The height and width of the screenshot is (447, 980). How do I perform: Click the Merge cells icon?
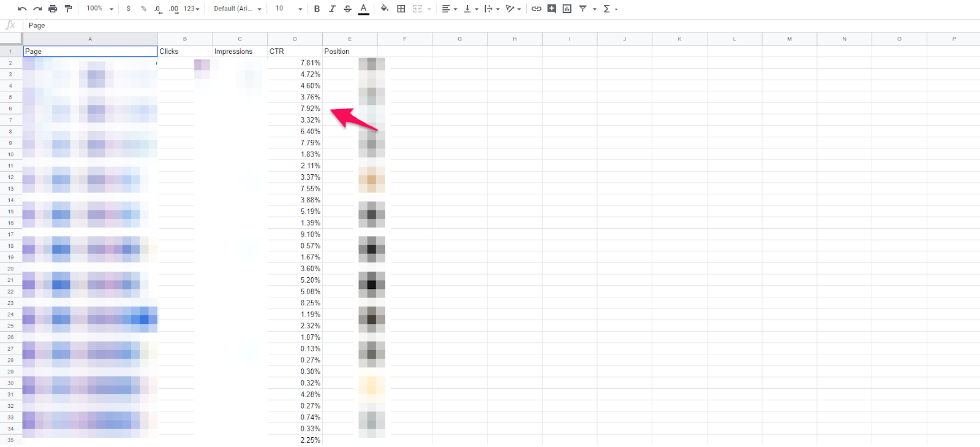(x=418, y=9)
